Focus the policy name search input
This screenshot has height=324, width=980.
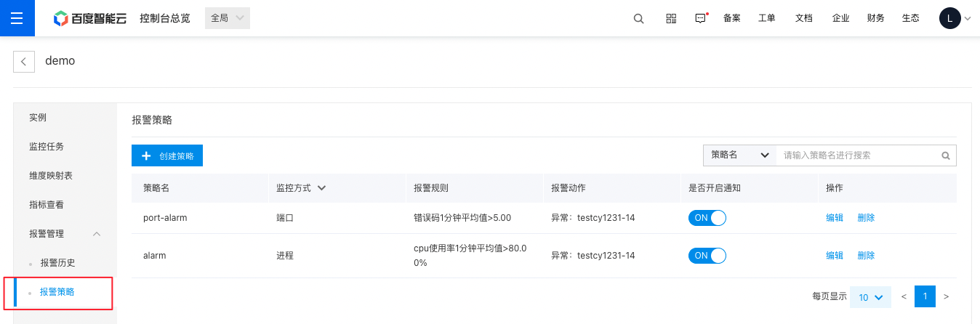(858, 155)
